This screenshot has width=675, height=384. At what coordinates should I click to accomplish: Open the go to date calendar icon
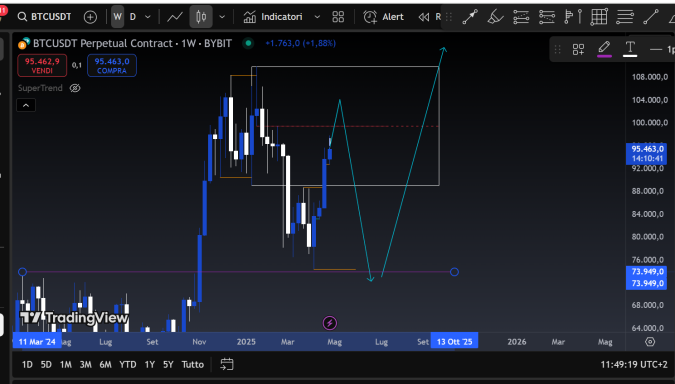coord(227,364)
